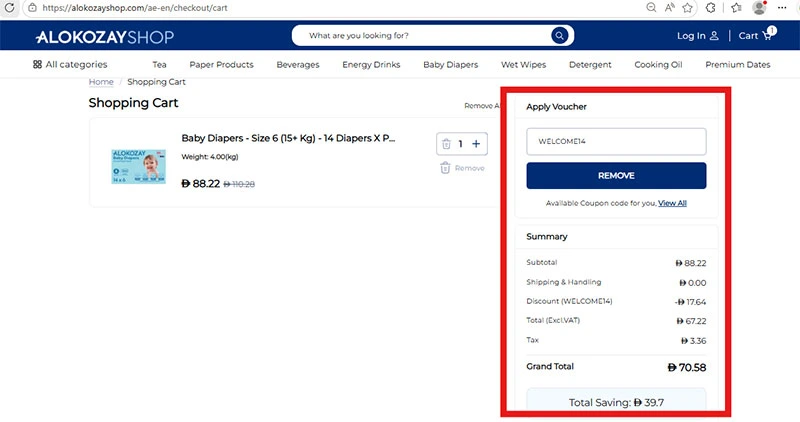The width and height of the screenshot is (800, 422).
Task: Open the site info lock icon
Action: click(32, 8)
